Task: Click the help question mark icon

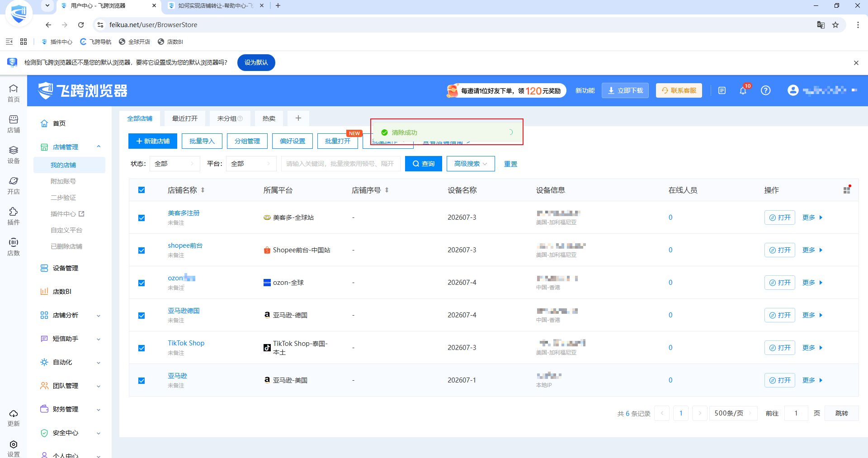Action: [765, 90]
